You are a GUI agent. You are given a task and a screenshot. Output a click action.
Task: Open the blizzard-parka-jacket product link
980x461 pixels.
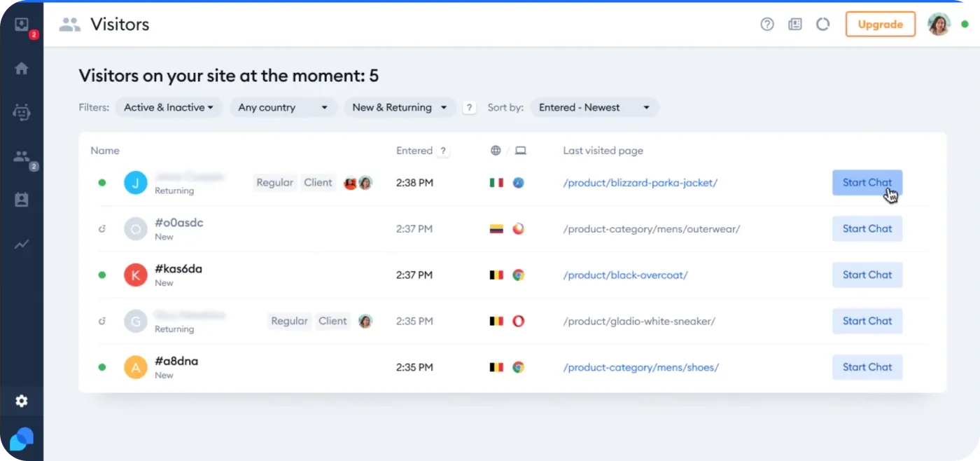640,182
